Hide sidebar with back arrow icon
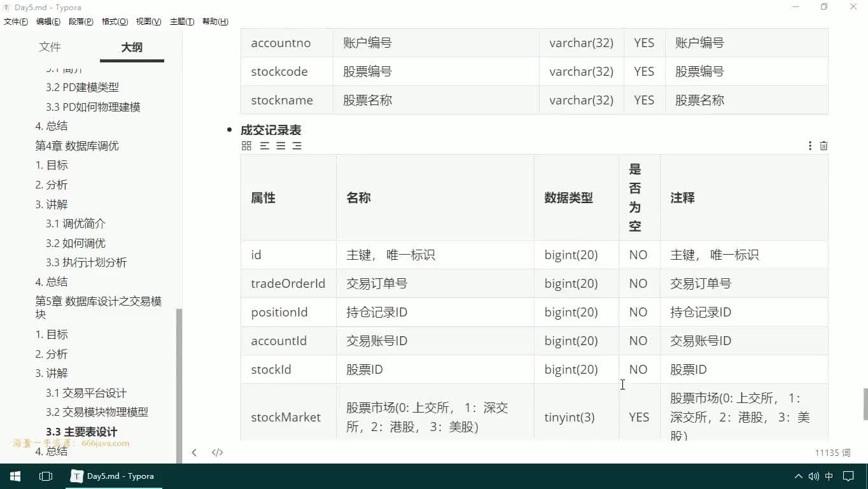This screenshot has height=489, width=868. pos(194,453)
